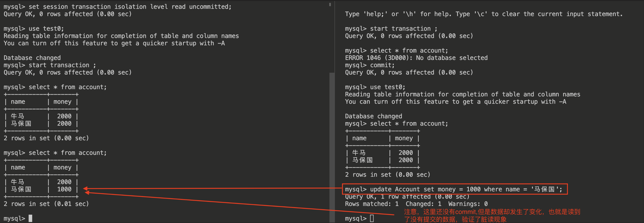Click the left terminal's vertical scrollbar thumb
Image resolution: width=644 pixels, height=223 pixels.
tap(332, 147)
